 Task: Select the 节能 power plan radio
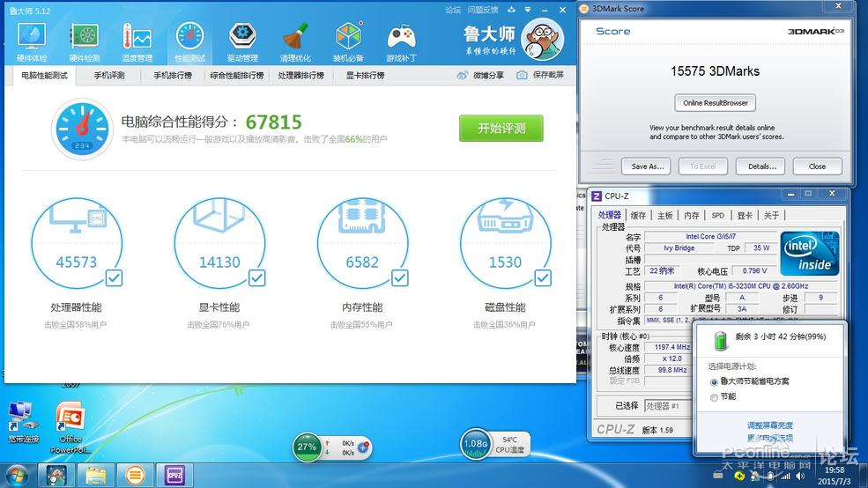[714, 397]
